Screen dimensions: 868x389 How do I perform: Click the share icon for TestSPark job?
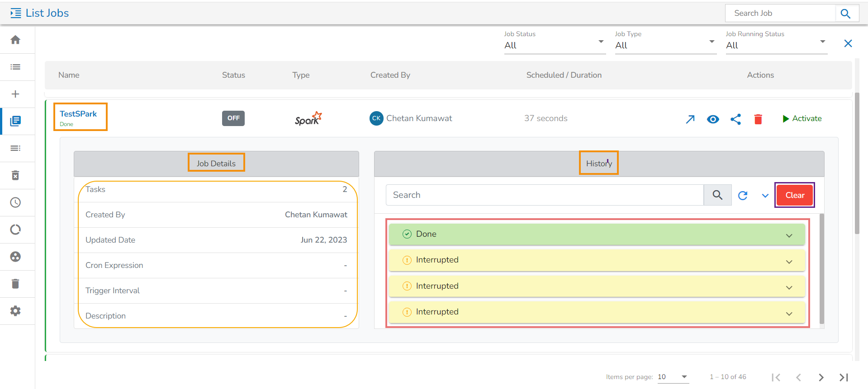(735, 119)
